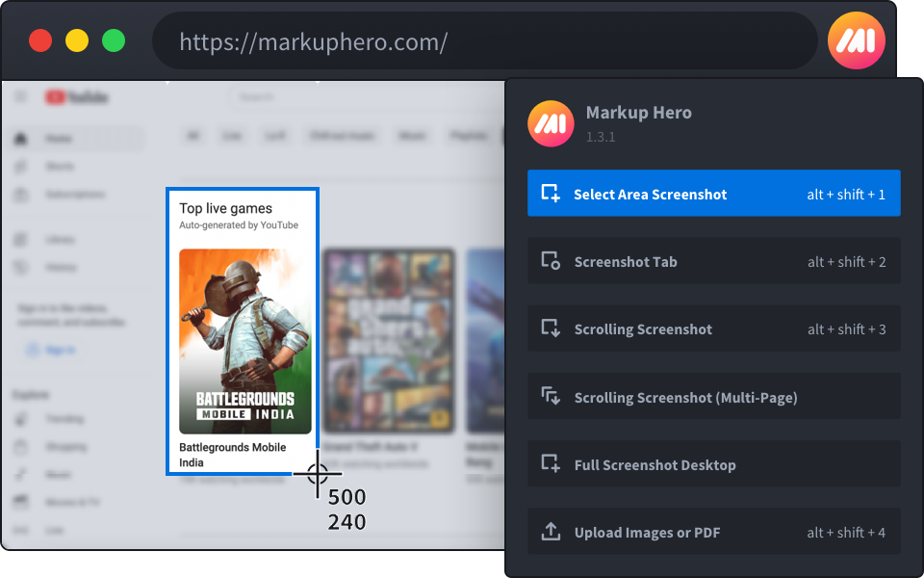Screen dimensions: 924x578
Task: Click the "Markup Hero" title in popup
Action: (639, 112)
